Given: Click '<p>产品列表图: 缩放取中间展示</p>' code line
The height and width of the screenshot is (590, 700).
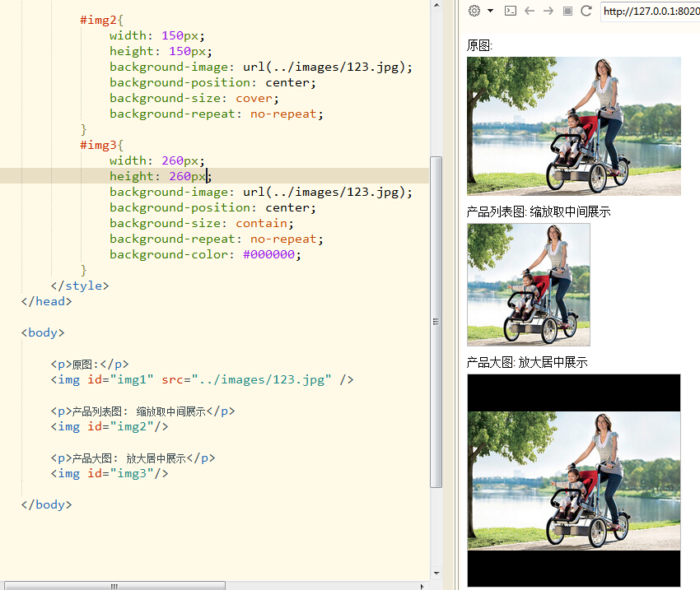Looking at the screenshot, I should point(142,411).
